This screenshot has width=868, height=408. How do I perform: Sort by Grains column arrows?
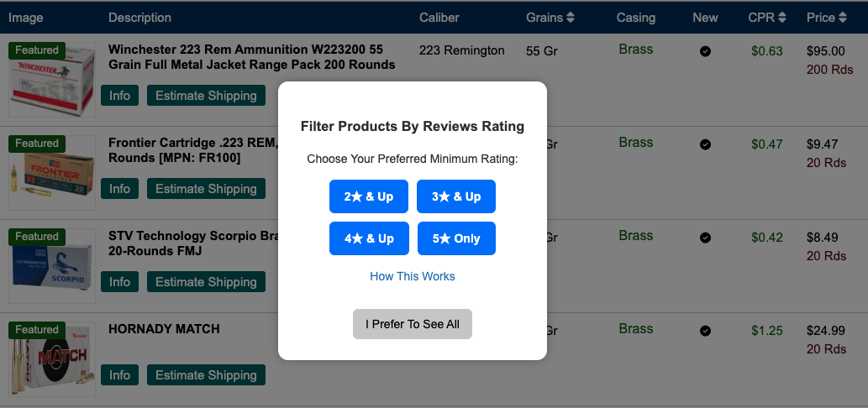(571, 18)
